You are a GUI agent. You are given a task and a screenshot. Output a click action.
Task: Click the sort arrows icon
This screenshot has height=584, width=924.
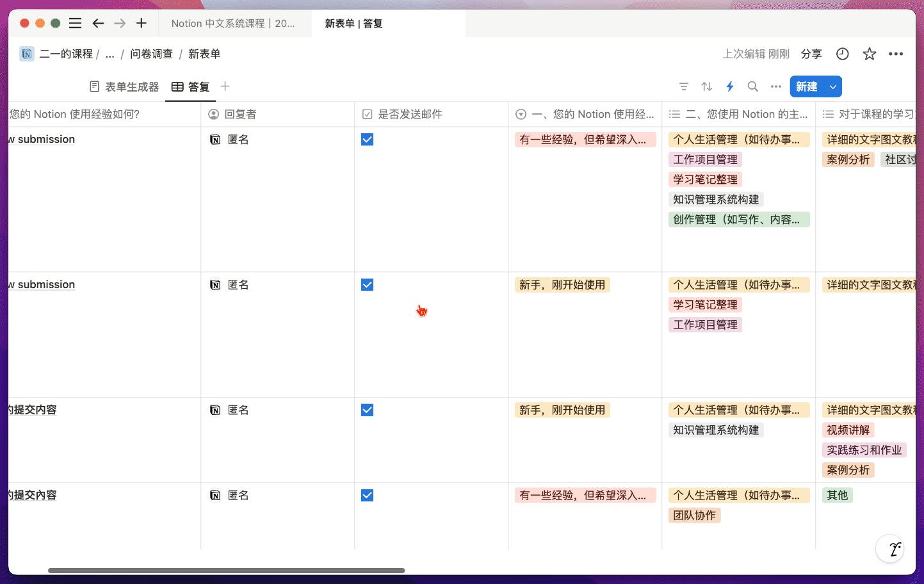tap(707, 86)
